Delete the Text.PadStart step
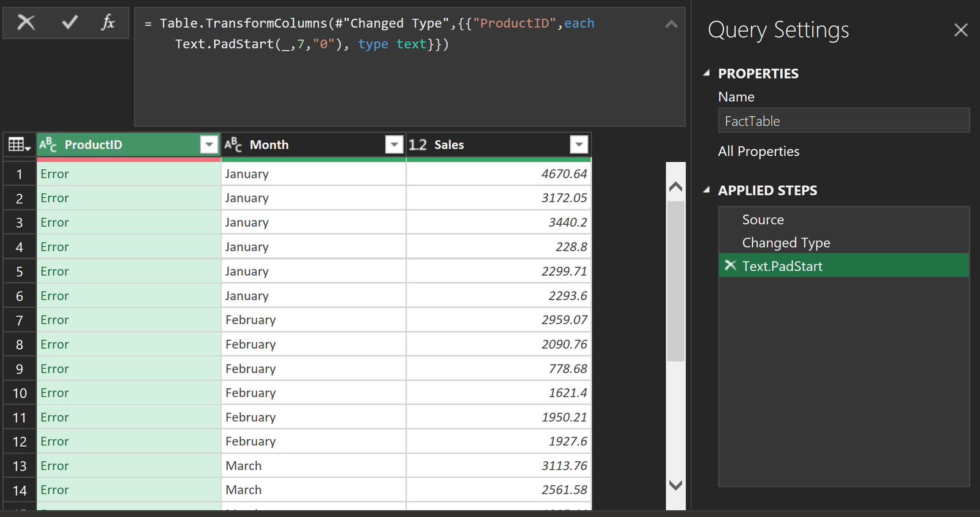The width and height of the screenshot is (980, 517). [730, 265]
